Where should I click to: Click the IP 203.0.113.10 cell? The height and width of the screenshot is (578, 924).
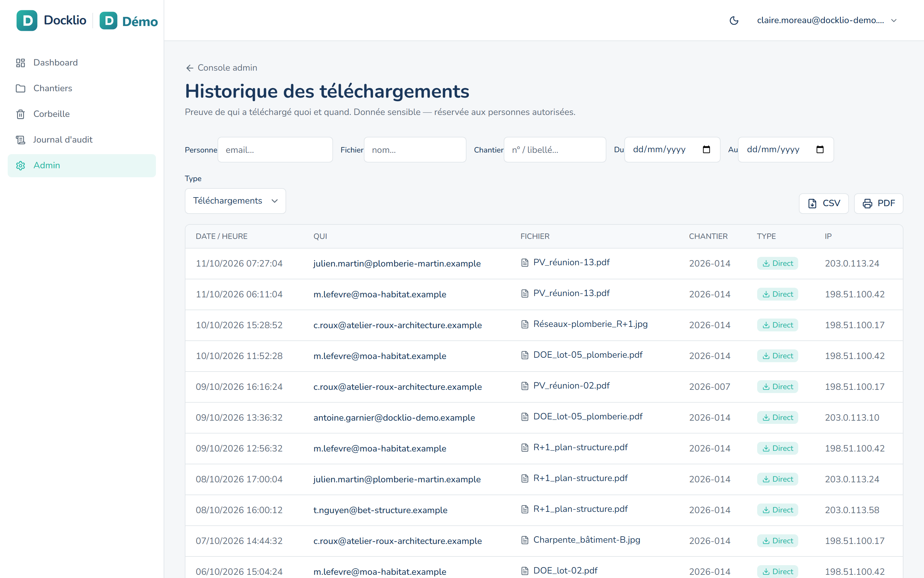852,417
